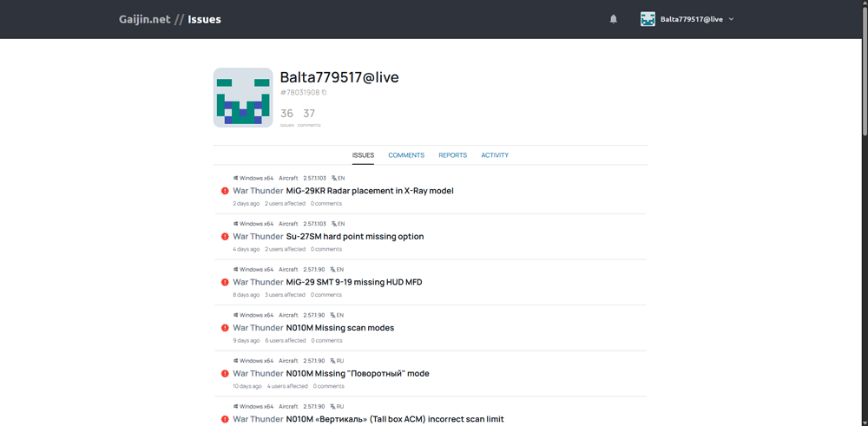Click Windows icon on "Поворотный" mode row
The height and width of the screenshot is (426, 868).
click(236, 361)
